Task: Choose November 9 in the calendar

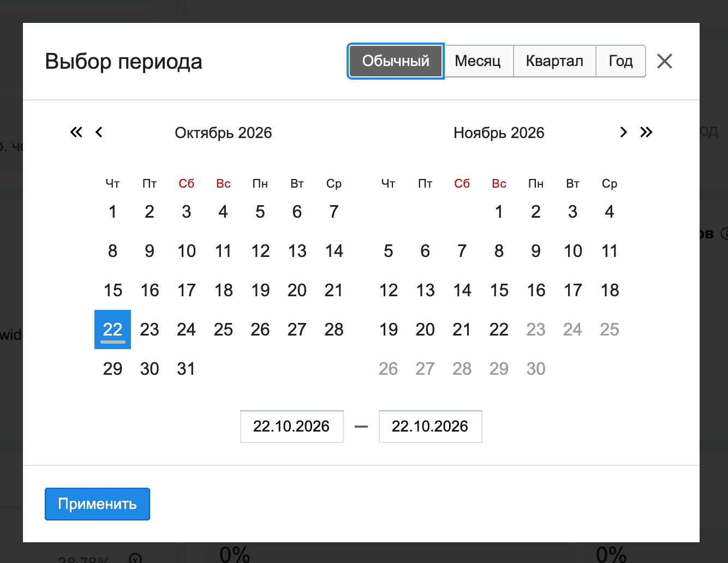Action: point(536,251)
